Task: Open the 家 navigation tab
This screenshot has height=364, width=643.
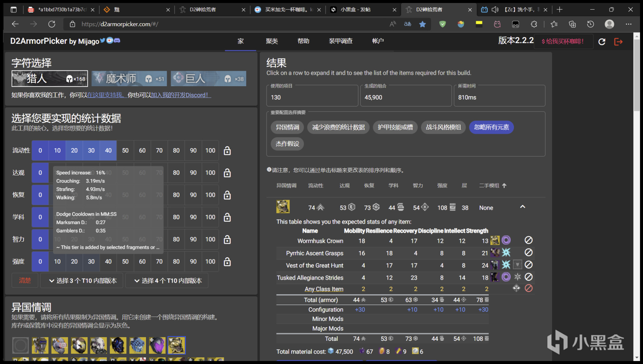Action: pos(241,41)
